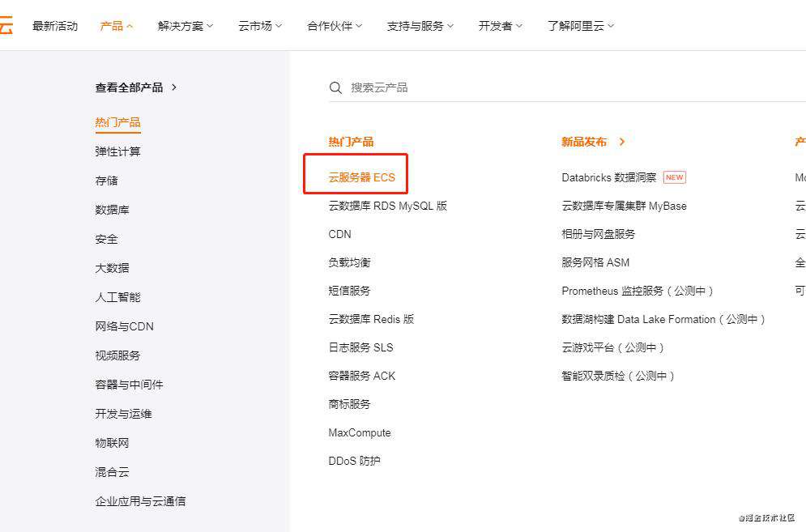Select the 容器与中间件 sidebar category
806x532 pixels.
129,385
